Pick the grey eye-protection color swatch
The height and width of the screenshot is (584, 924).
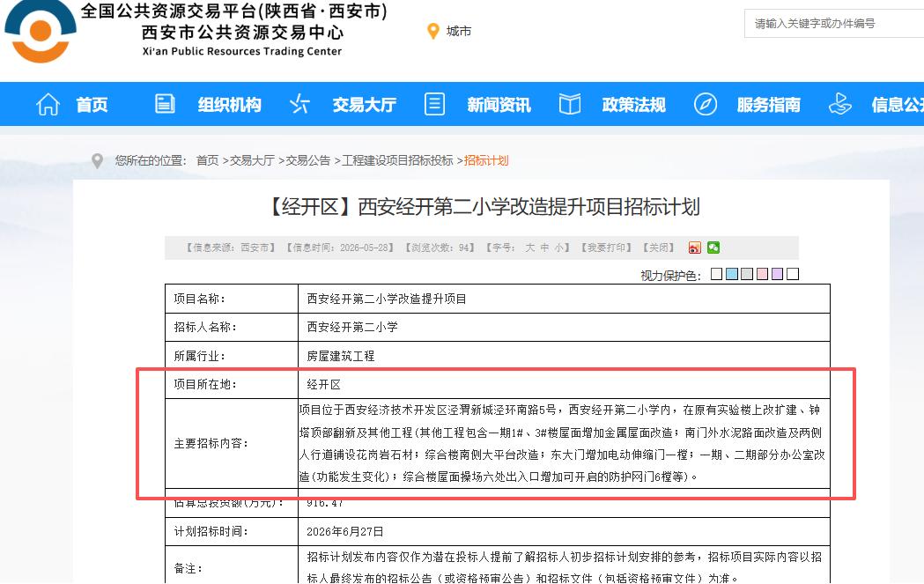pyautogui.click(x=747, y=274)
